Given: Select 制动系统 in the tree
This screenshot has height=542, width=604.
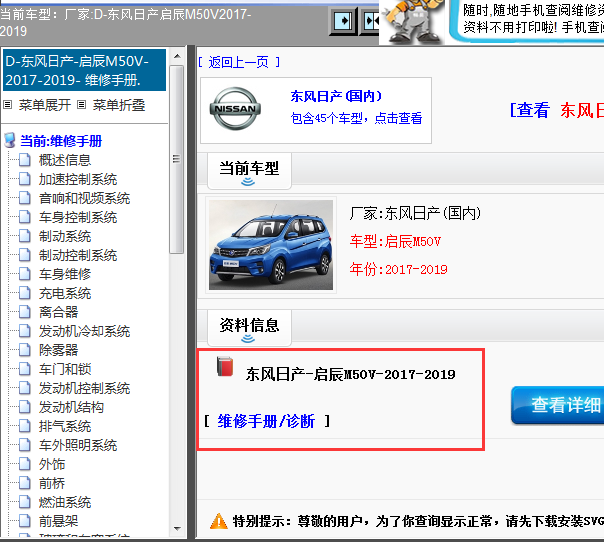Looking at the screenshot, I should pyautogui.click(x=65, y=236).
